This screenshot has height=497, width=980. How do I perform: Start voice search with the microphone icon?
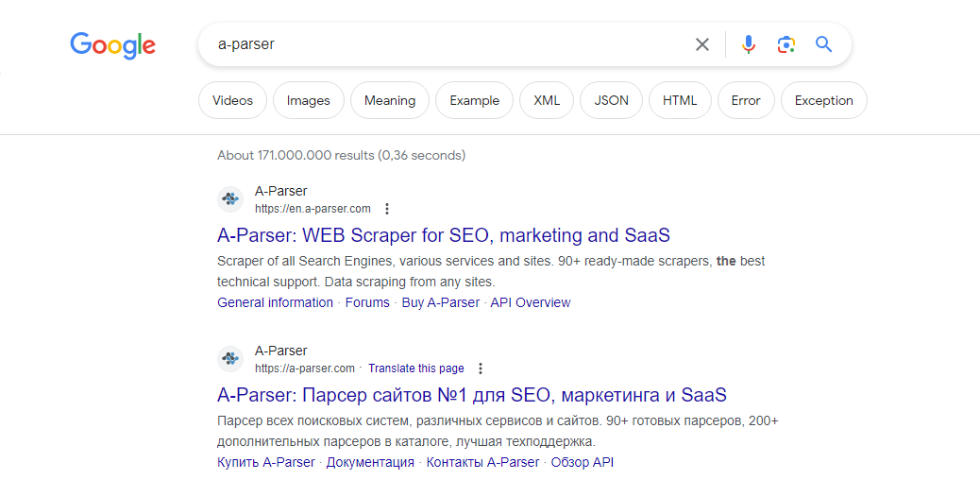click(x=748, y=44)
